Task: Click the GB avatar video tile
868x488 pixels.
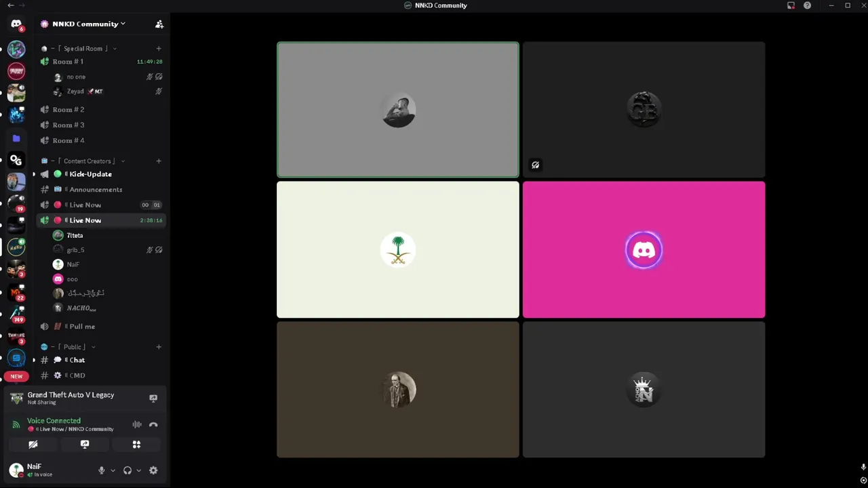Action: 644,110
